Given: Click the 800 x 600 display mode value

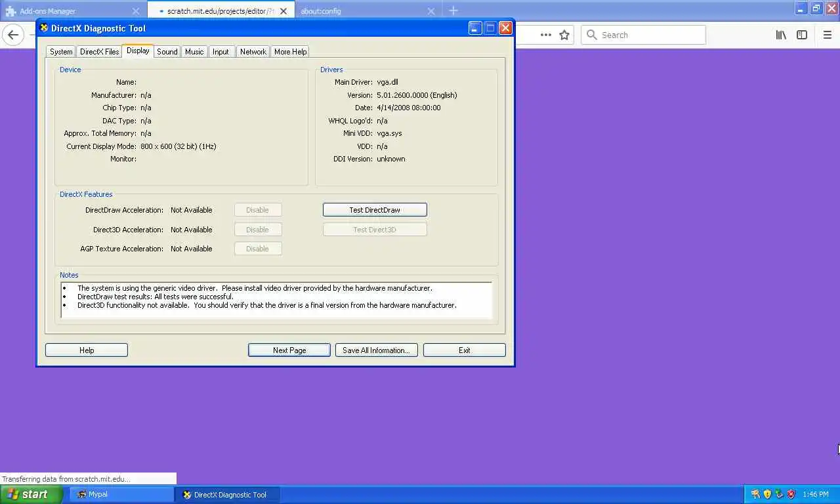Looking at the screenshot, I should point(178,146).
